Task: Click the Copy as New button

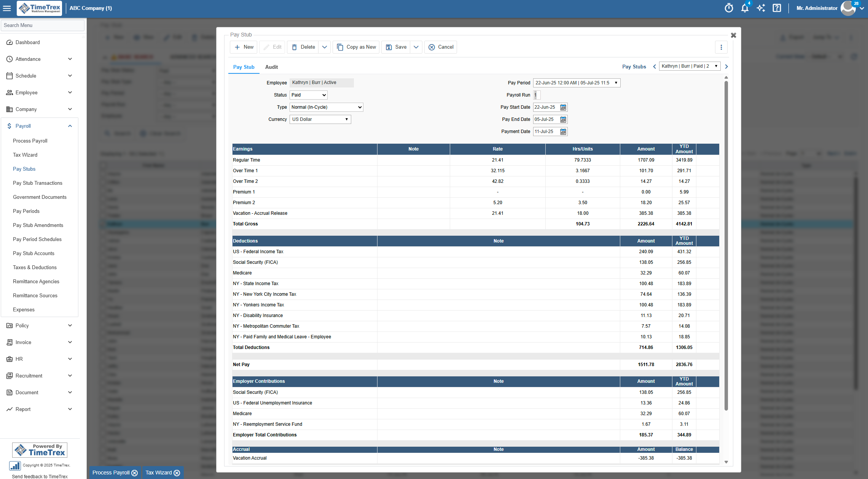Action: pos(356,47)
